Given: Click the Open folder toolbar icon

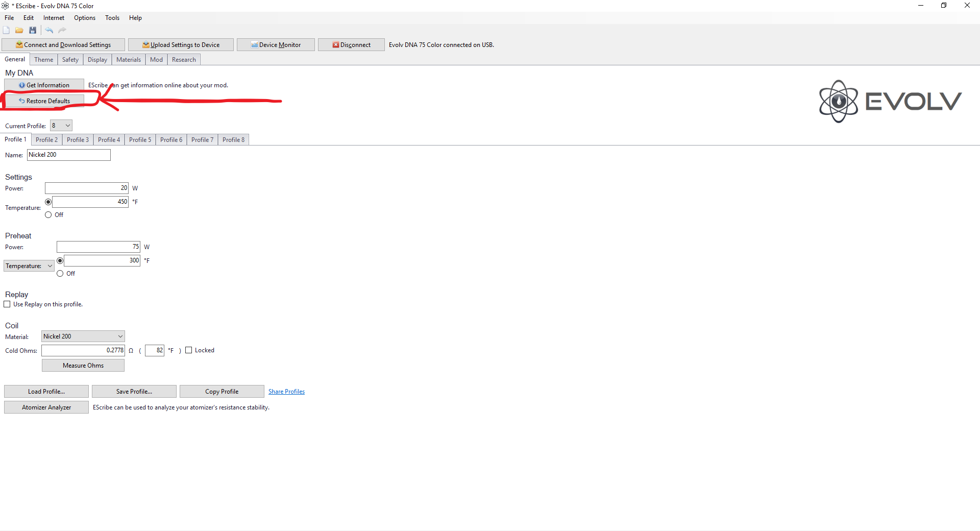Looking at the screenshot, I should tap(19, 31).
